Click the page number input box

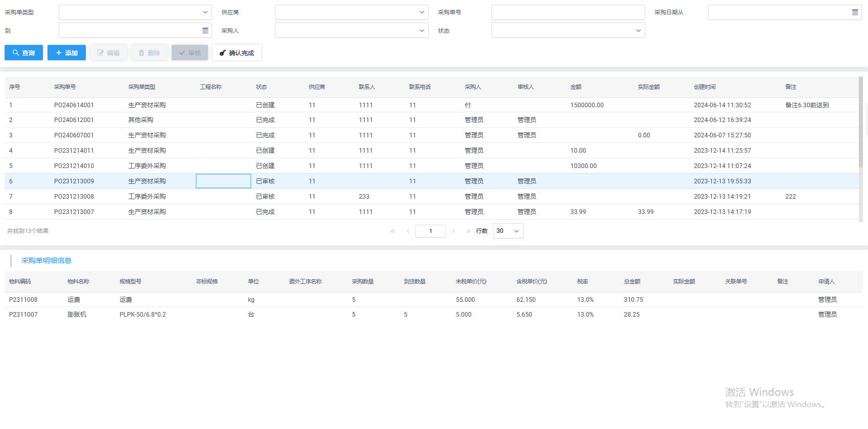431,231
